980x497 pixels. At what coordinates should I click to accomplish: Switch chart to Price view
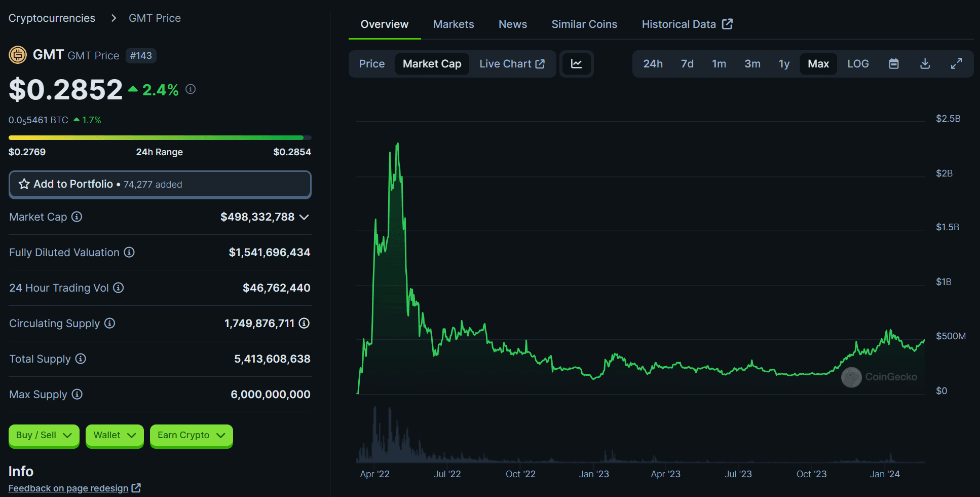click(x=372, y=64)
